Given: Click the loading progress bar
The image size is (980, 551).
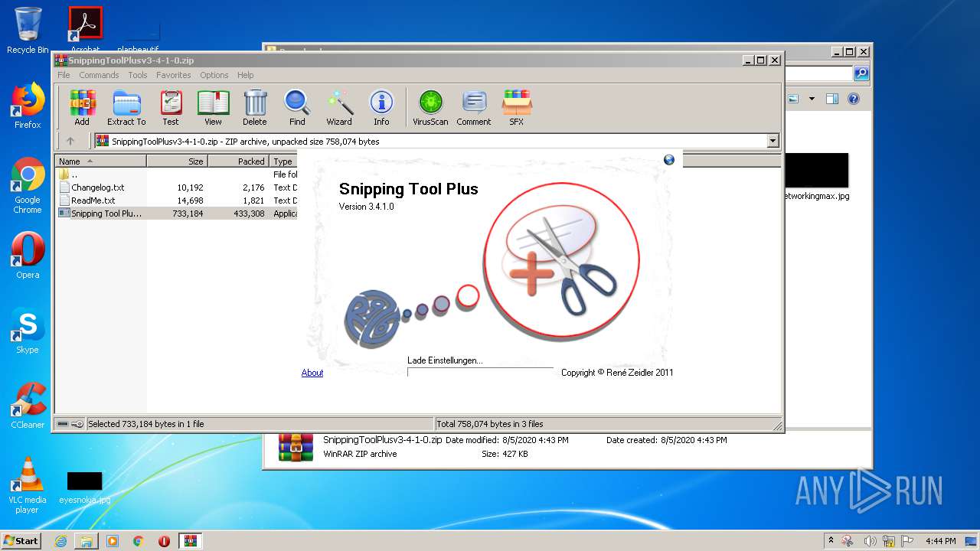Looking at the screenshot, I should 480,372.
